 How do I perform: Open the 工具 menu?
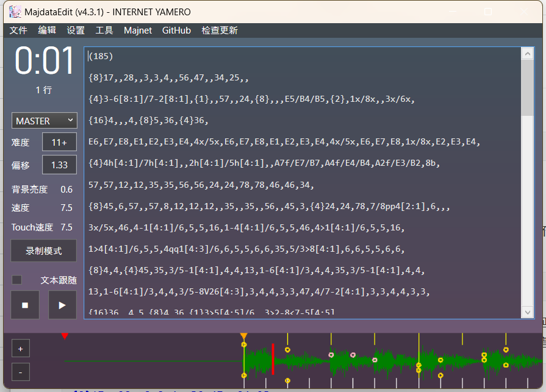pyautogui.click(x=104, y=30)
